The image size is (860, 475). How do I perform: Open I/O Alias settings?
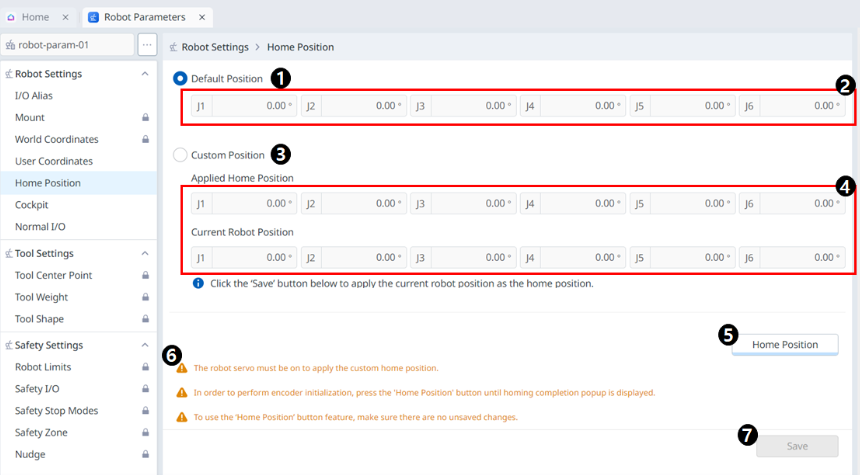click(x=34, y=96)
